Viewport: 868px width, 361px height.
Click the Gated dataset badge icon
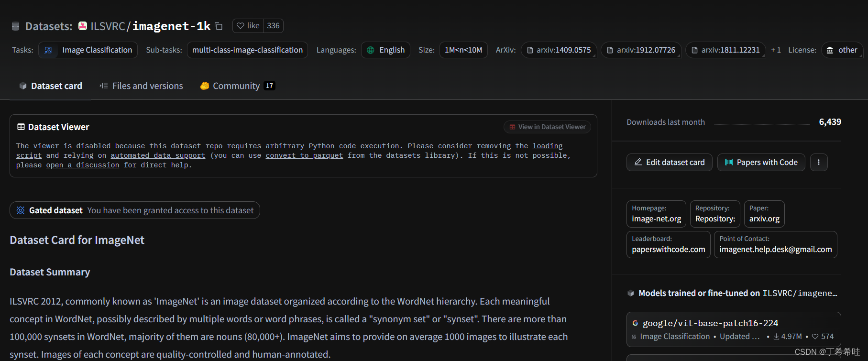[x=21, y=210]
